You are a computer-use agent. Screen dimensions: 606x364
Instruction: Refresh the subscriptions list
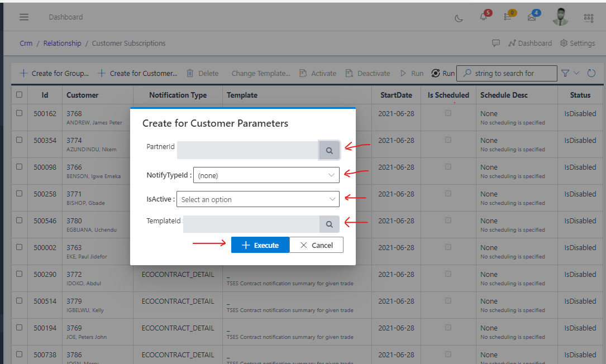pos(591,73)
